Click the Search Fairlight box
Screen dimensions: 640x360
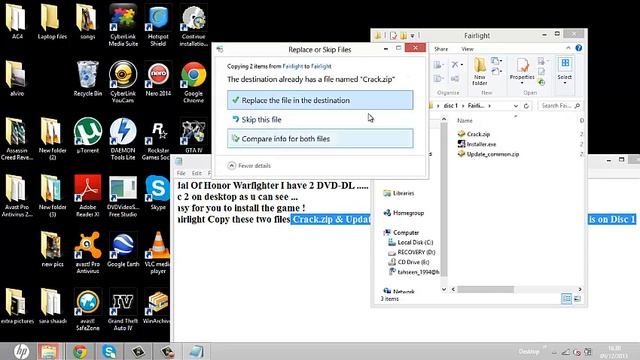559,106
